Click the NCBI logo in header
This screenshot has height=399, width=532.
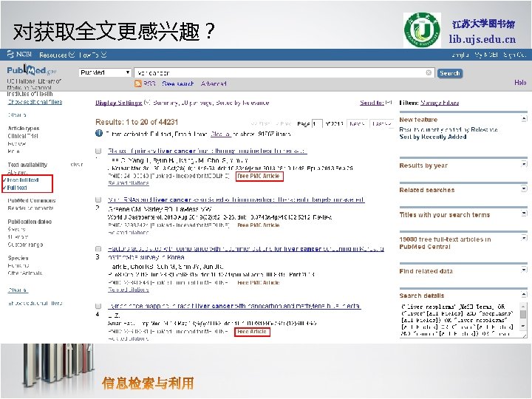(19, 54)
